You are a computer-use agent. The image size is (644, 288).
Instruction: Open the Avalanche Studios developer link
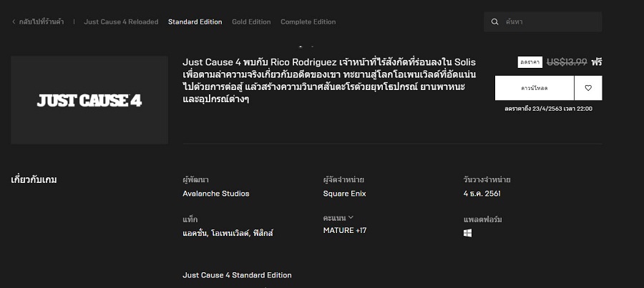(x=216, y=194)
